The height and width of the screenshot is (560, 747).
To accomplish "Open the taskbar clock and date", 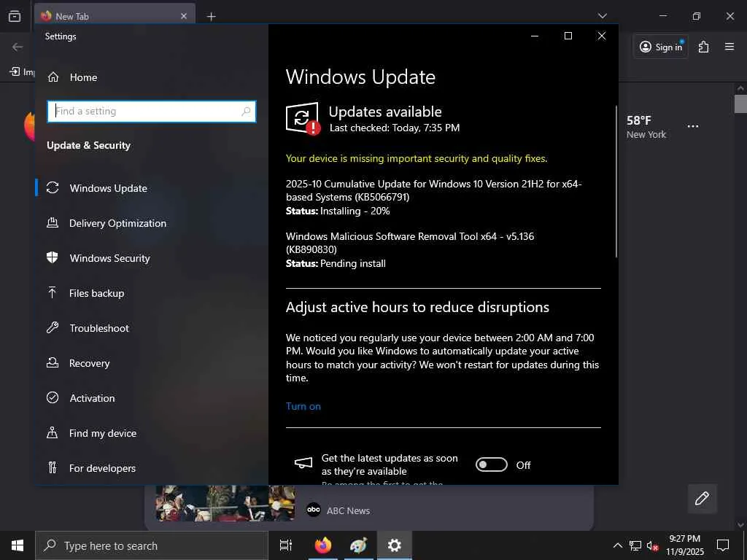I will pos(684,545).
